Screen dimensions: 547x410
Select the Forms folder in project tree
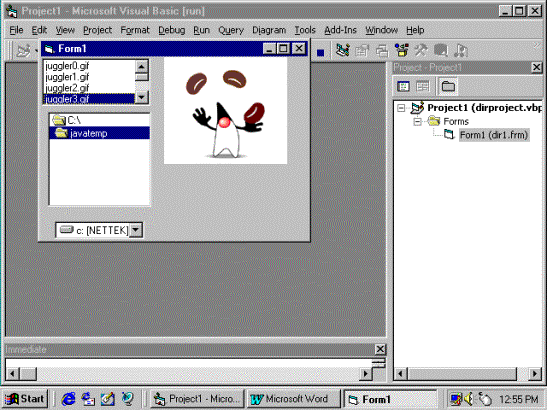coord(456,121)
